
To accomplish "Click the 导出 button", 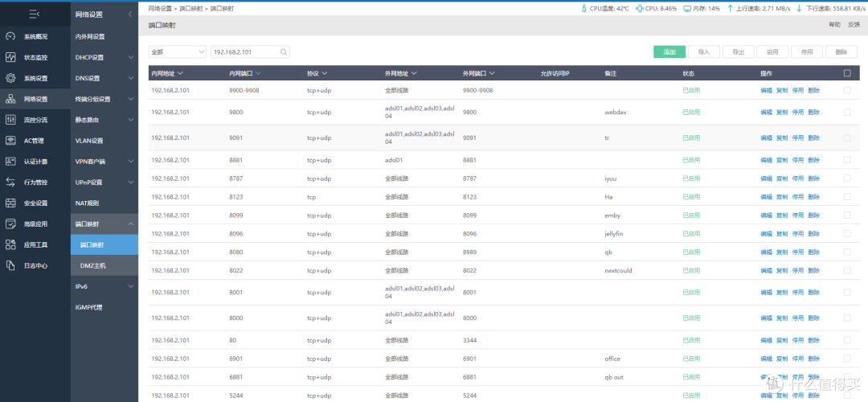I will click(738, 52).
